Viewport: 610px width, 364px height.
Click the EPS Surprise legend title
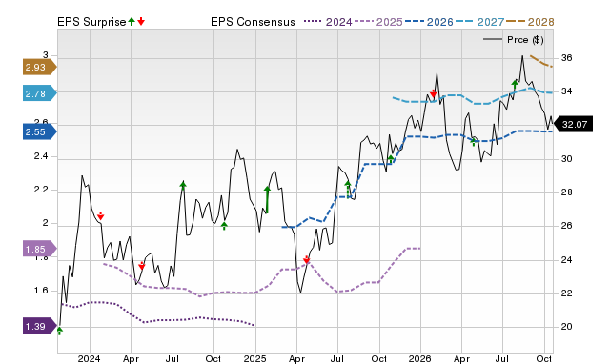[91, 22]
